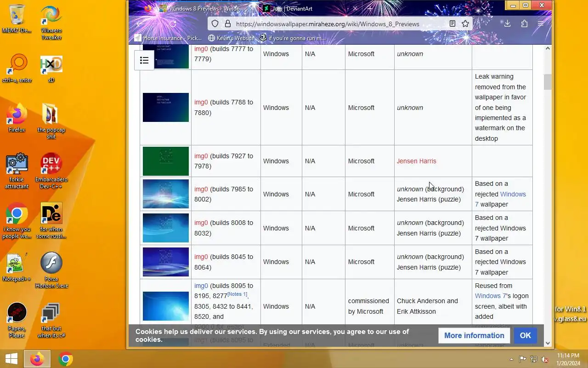
Task: Open a new tab with the plus button
Action: (x=370, y=8)
